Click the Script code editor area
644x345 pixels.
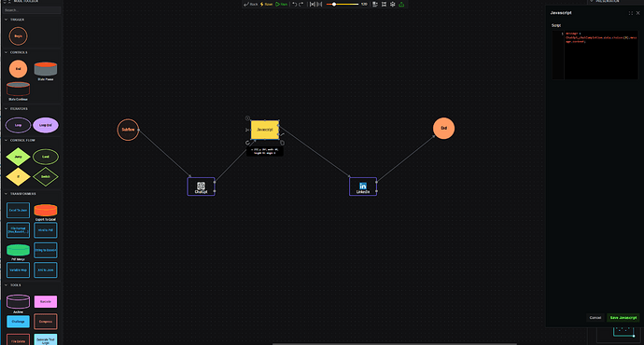595,55
